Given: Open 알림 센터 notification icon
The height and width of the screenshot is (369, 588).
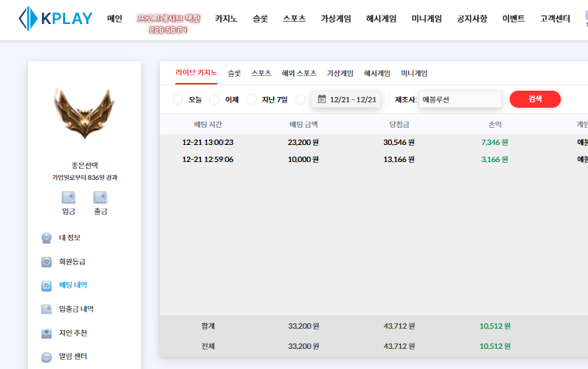Looking at the screenshot, I should tap(47, 357).
